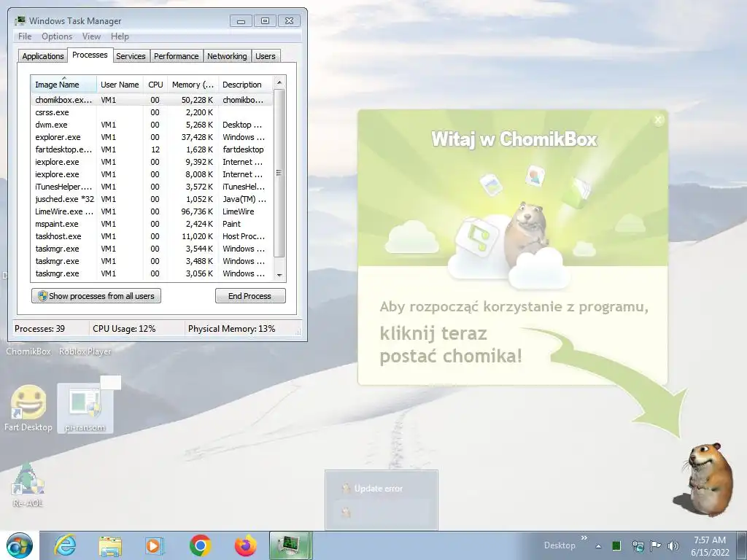The image size is (747, 560).
Task: Launch Windows Media Player from taskbar
Action: [x=155, y=545]
